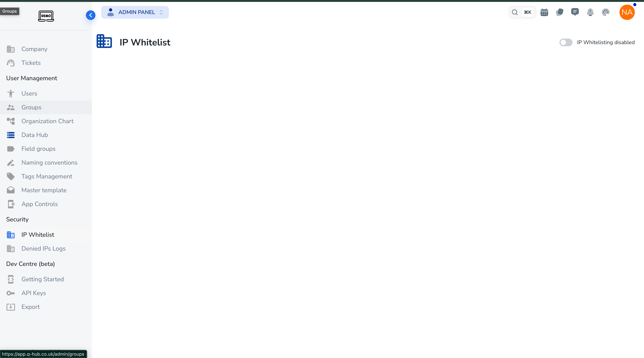Open Company in the sidebar
Image resolution: width=644 pixels, height=358 pixels.
coord(46,49)
